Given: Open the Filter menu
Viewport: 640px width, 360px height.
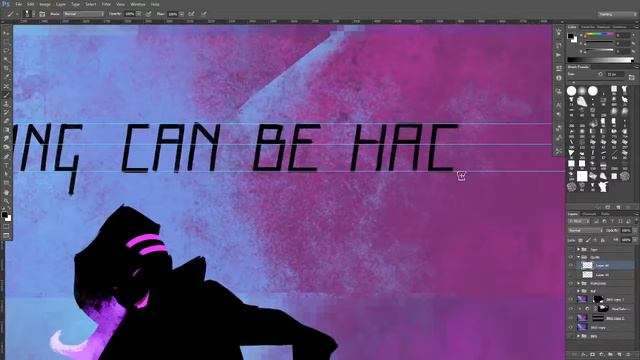Looking at the screenshot, I should pos(106,4).
